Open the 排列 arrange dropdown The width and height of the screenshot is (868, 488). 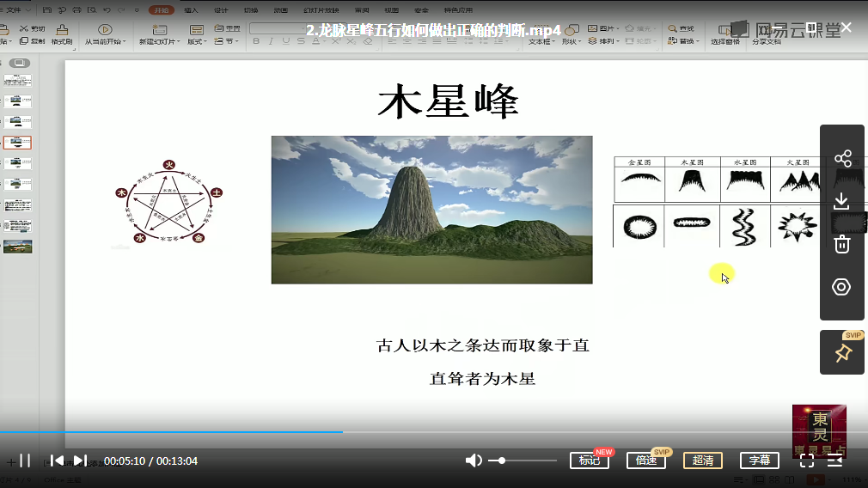point(604,41)
